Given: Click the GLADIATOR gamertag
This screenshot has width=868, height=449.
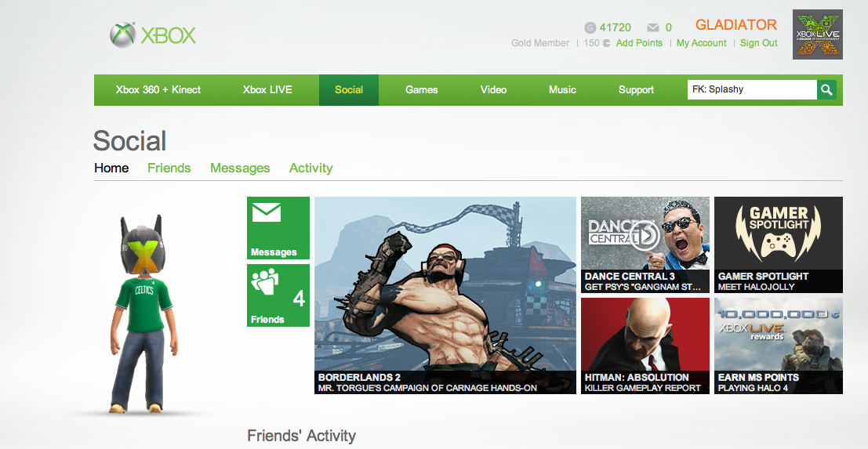Looking at the screenshot, I should (x=736, y=25).
